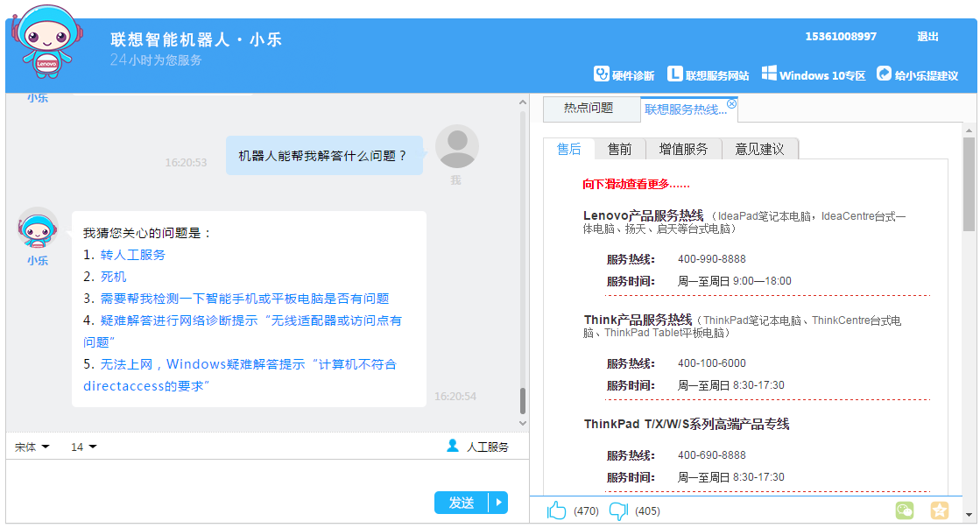The width and height of the screenshot is (980, 528).
Task: Open 联想服务网站 service site icon
Action: pos(675,74)
